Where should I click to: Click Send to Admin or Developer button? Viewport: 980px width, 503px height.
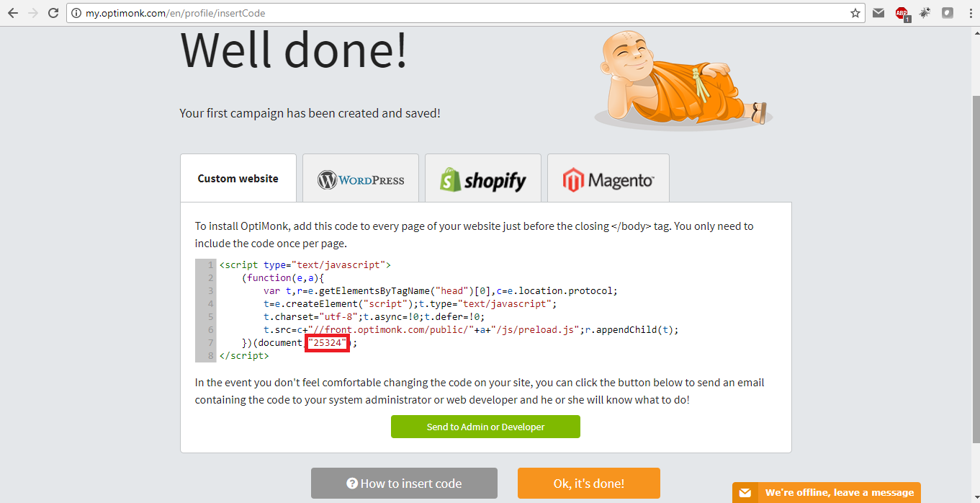click(485, 427)
